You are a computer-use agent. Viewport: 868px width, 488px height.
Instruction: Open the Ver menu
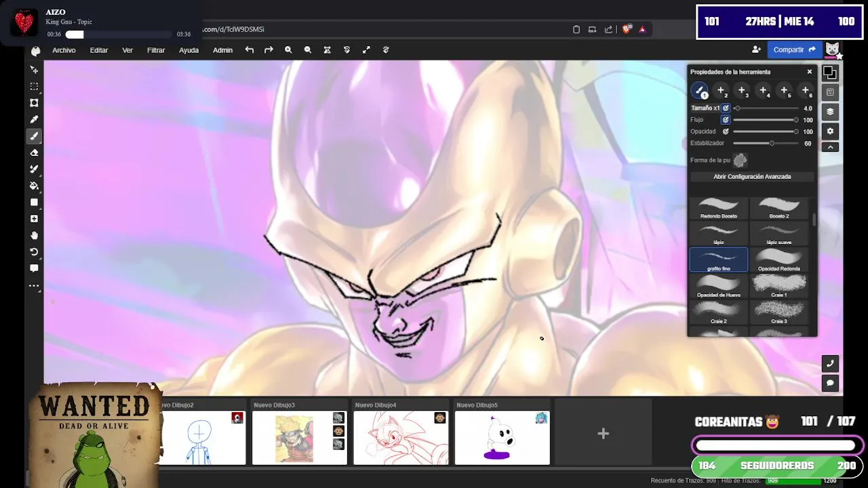tap(127, 50)
